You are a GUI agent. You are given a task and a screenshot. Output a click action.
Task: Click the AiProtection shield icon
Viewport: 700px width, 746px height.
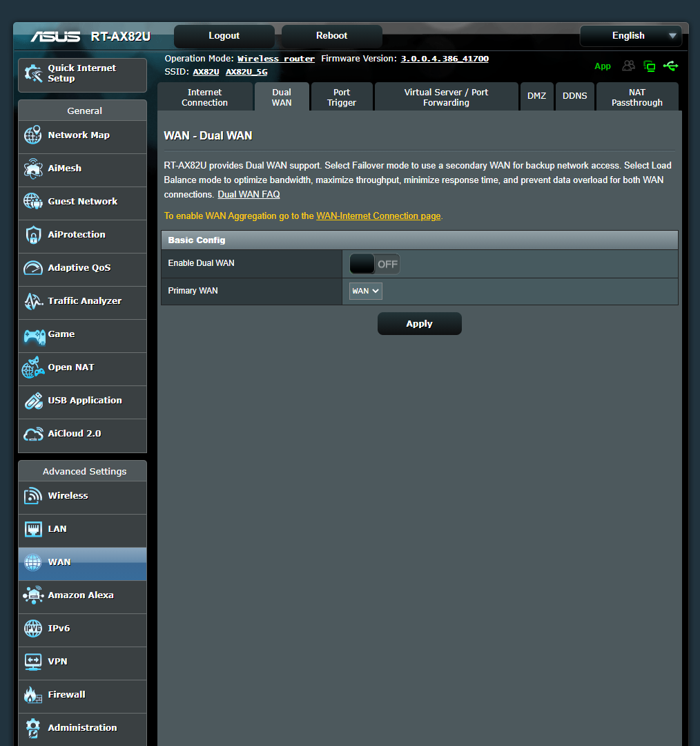click(33, 235)
